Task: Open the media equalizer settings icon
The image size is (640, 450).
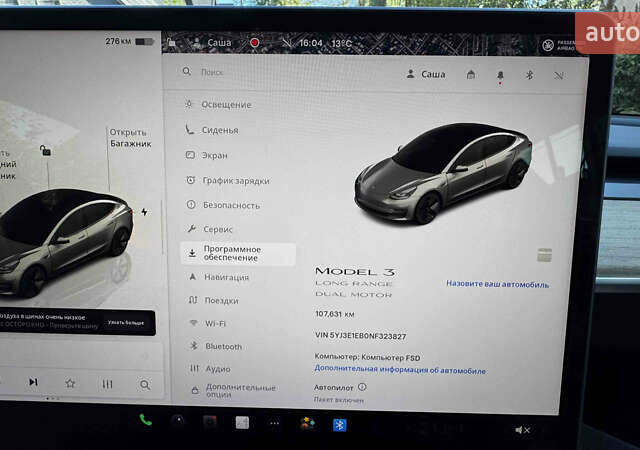Action: tap(107, 384)
